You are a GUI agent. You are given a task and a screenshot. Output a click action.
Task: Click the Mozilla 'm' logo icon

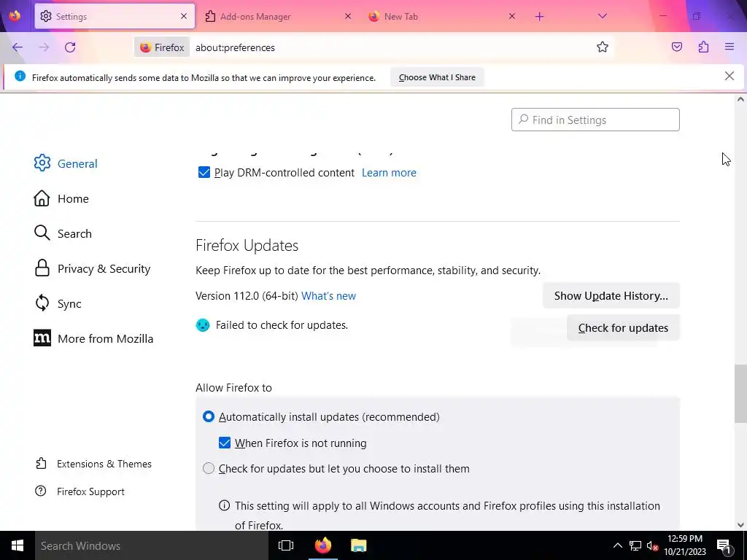[x=42, y=338]
